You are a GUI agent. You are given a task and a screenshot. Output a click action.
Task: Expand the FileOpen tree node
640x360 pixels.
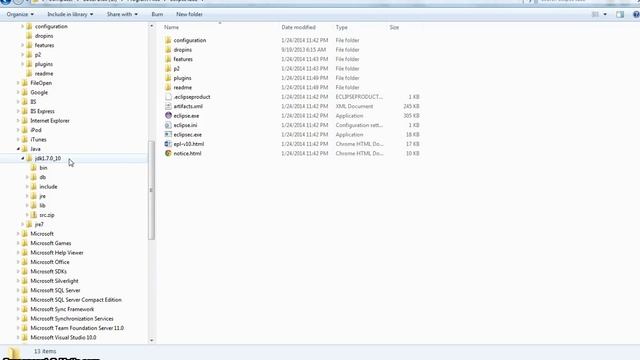pyautogui.click(x=18, y=83)
